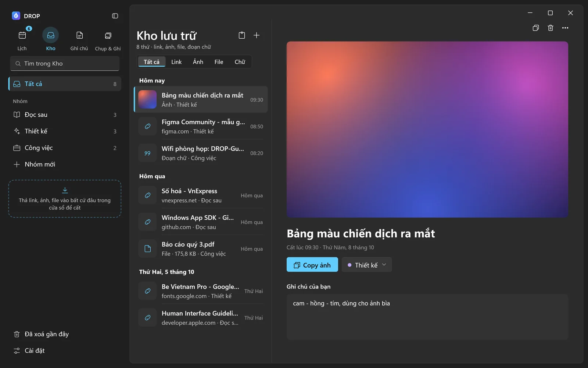Filter by the Ảnh tab
Image resolution: width=588 pixels, height=368 pixels.
(198, 62)
